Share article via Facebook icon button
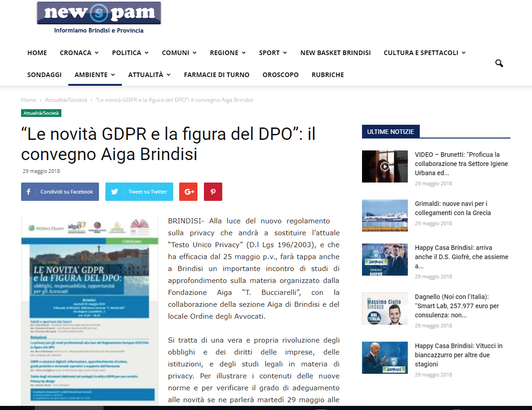Viewport: 532px width, 410px height. pyautogui.click(x=60, y=192)
